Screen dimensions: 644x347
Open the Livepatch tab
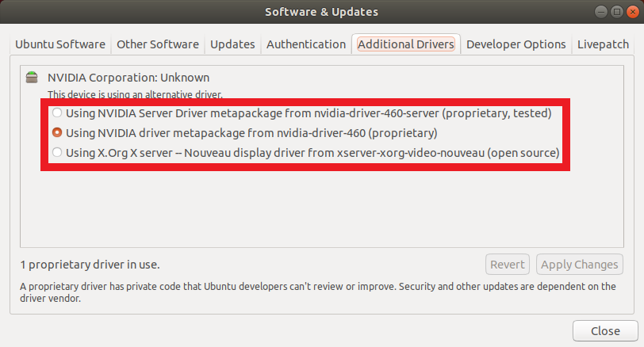click(x=604, y=44)
